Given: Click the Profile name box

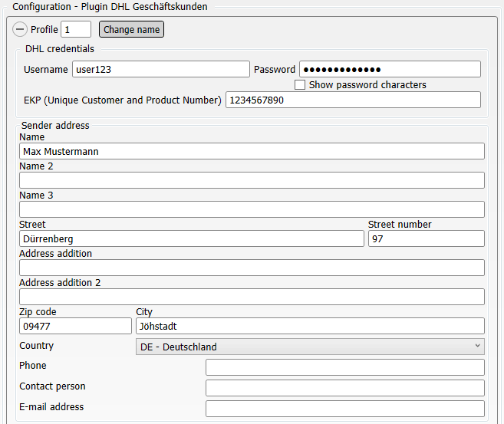Looking at the screenshot, I should [x=76, y=29].
